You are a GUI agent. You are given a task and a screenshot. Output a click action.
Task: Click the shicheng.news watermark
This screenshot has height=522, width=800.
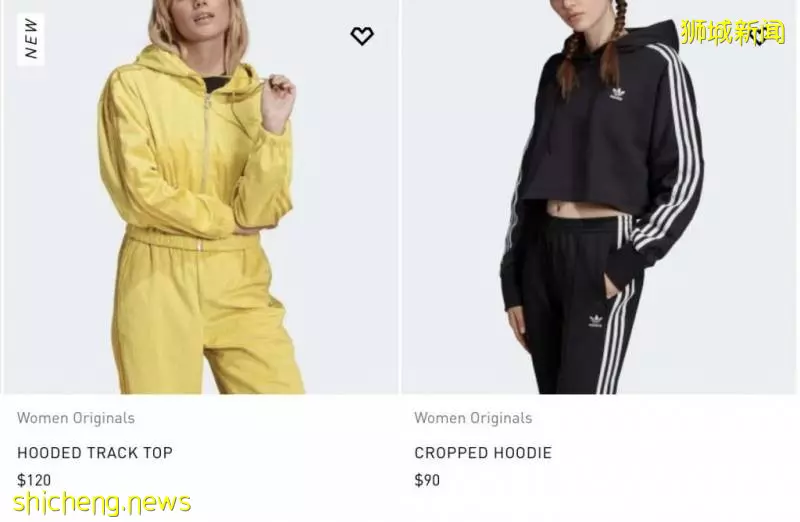(102, 503)
